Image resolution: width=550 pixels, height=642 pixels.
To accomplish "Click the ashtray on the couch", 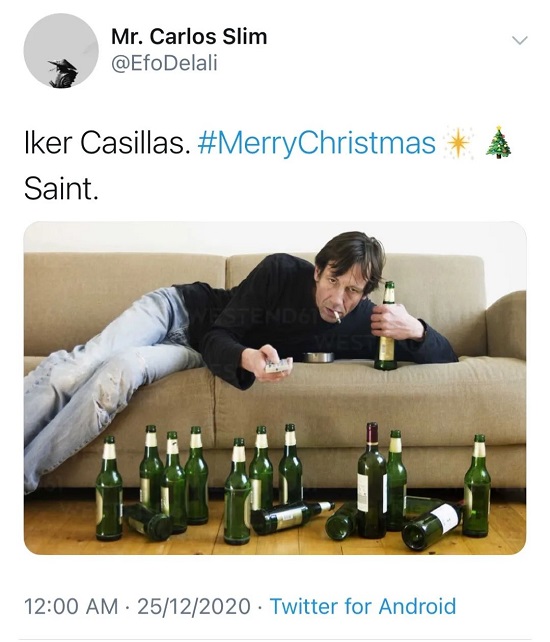I will 319,357.
